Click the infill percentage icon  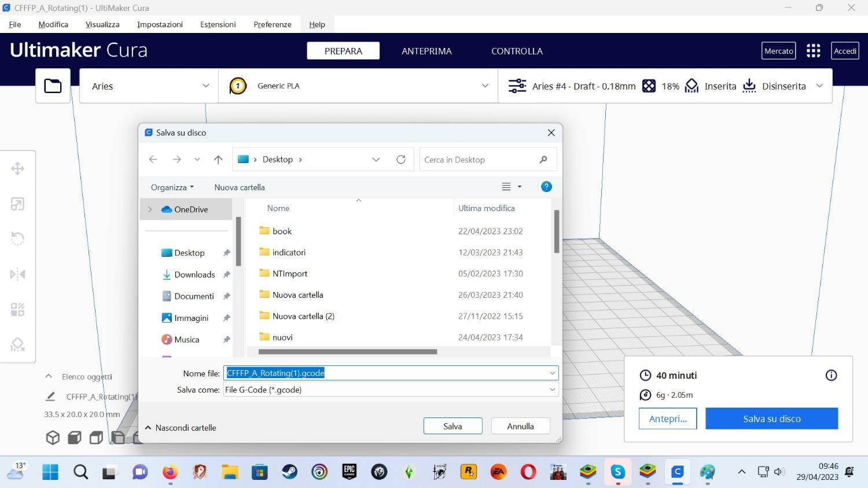[649, 86]
